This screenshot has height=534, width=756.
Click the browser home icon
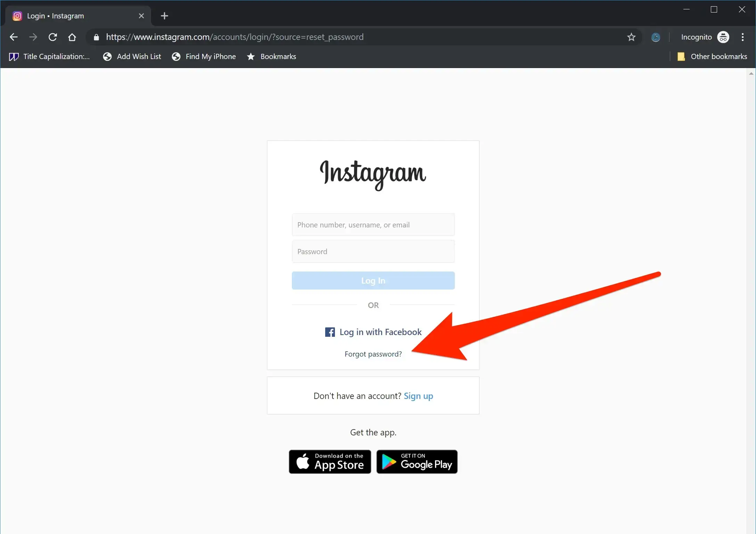point(72,37)
